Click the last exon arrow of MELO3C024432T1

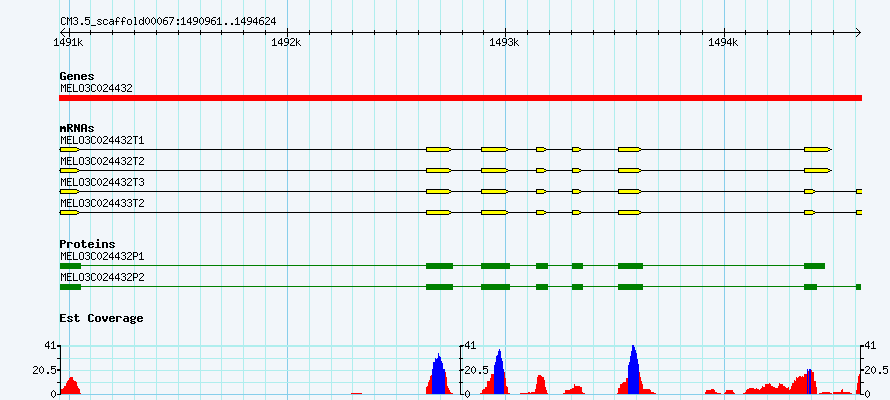click(818, 149)
